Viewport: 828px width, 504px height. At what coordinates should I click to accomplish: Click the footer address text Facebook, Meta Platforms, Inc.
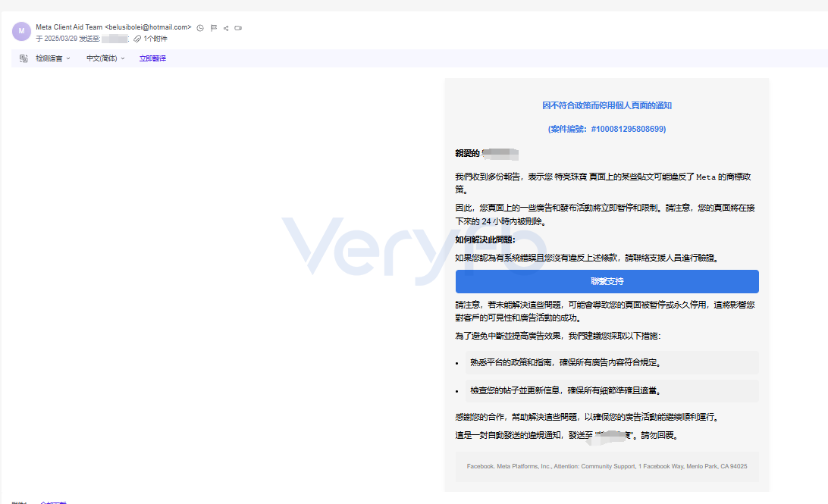pos(607,467)
